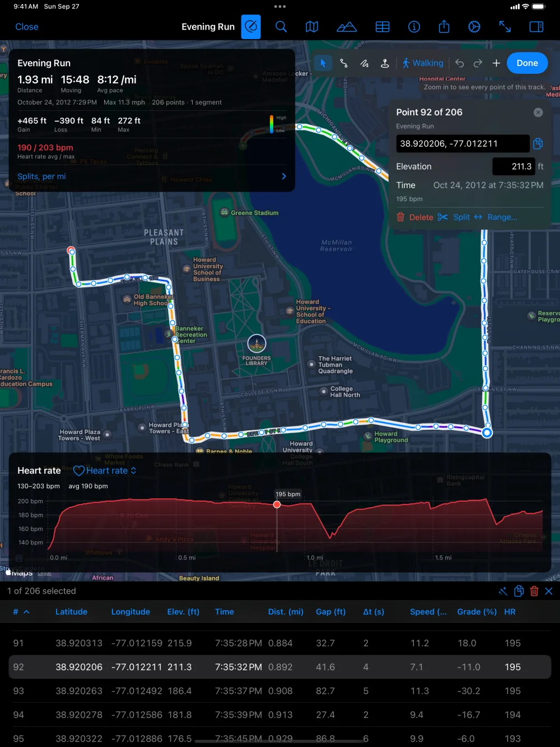Delete selected points trash icon in table bar
The width and height of the screenshot is (560, 747).
(534, 591)
